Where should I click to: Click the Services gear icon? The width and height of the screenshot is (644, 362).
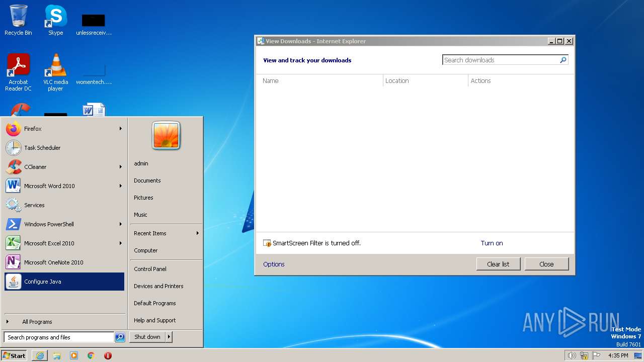tap(13, 205)
